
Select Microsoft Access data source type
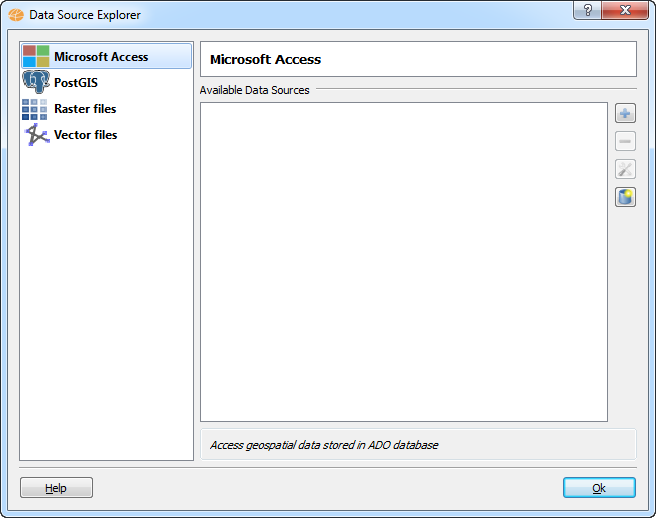click(x=106, y=56)
